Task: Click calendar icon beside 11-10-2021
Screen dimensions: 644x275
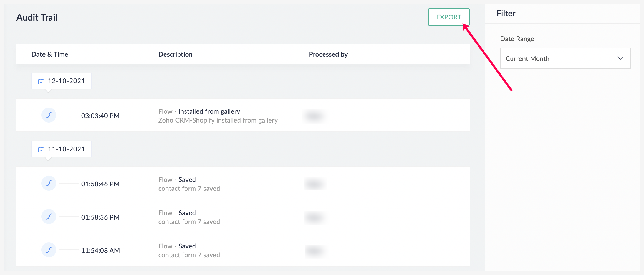Action: point(41,149)
